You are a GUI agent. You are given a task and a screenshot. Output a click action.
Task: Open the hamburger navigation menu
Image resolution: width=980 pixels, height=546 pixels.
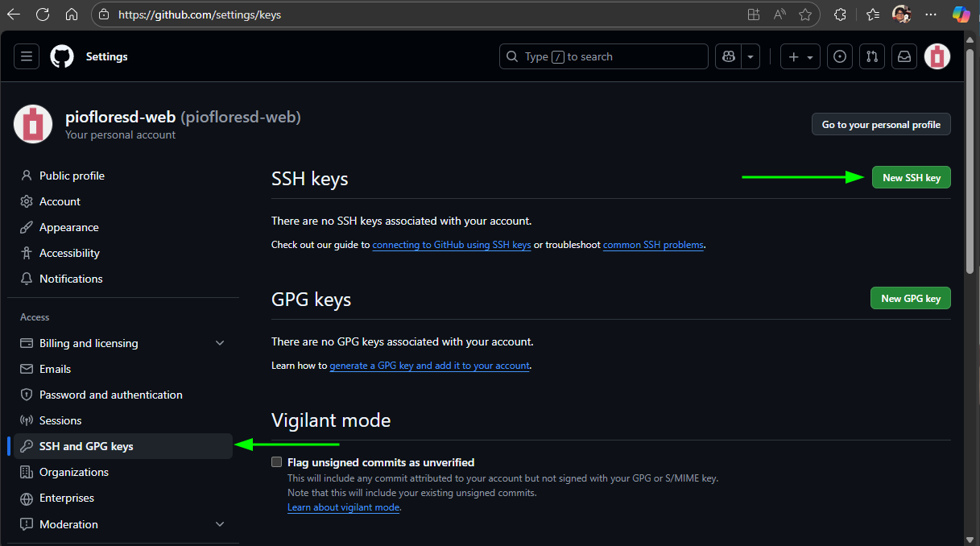pyautogui.click(x=27, y=56)
